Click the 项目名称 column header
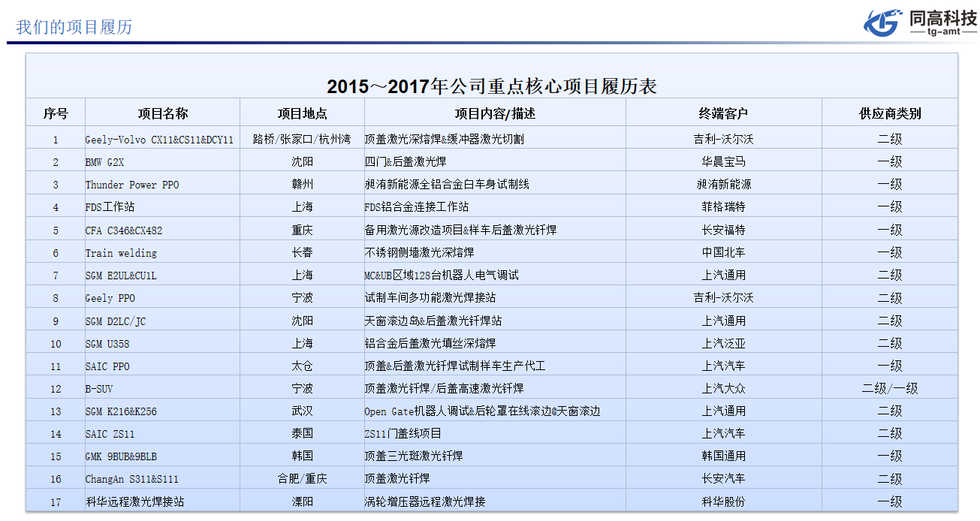This screenshot has height=521, width=980. point(163,114)
